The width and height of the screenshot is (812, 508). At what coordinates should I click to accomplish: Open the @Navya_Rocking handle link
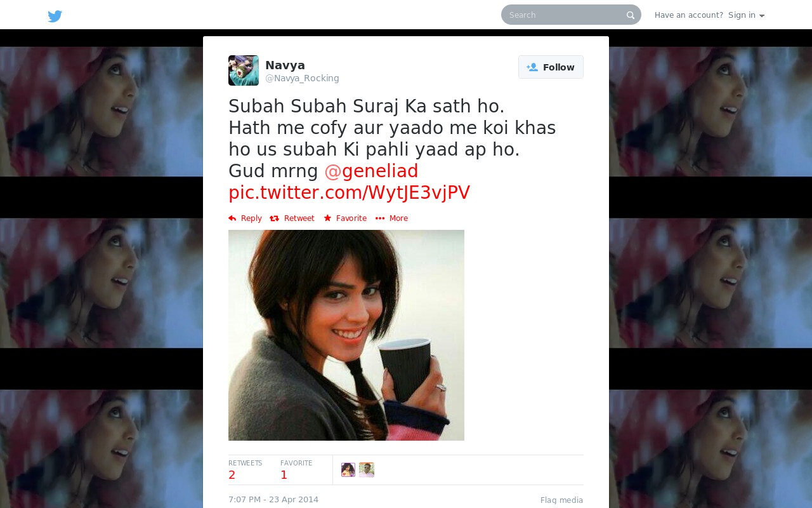(302, 78)
